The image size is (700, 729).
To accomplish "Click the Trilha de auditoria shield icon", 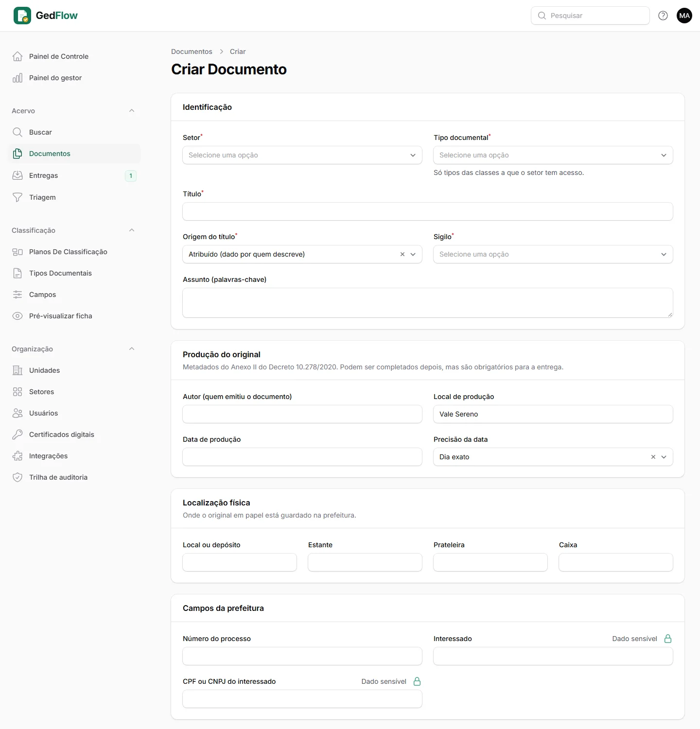I will [17, 477].
